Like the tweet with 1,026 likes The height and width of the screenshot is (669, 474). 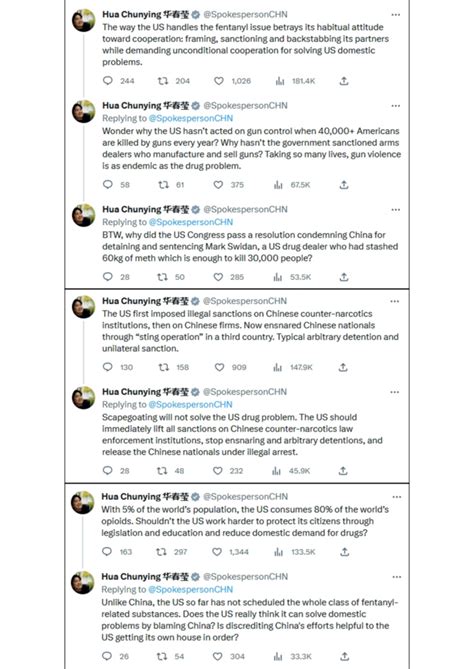tap(218, 81)
